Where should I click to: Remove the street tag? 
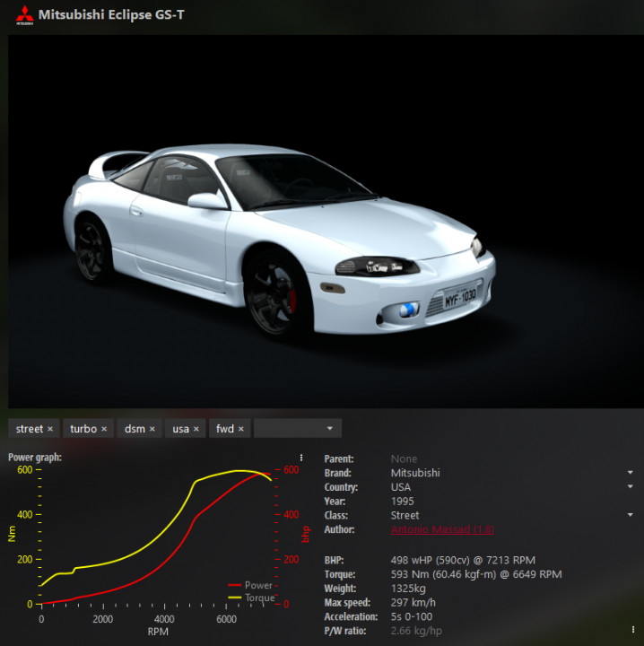point(50,429)
